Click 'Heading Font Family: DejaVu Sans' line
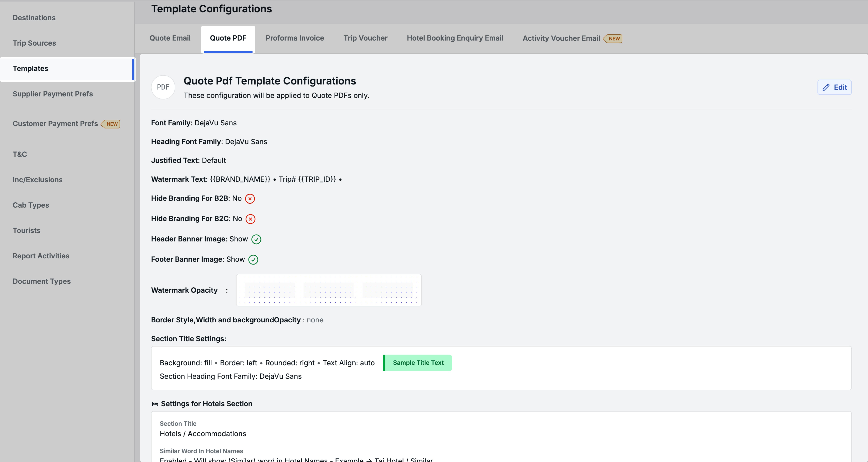The image size is (868, 462). coord(209,142)
